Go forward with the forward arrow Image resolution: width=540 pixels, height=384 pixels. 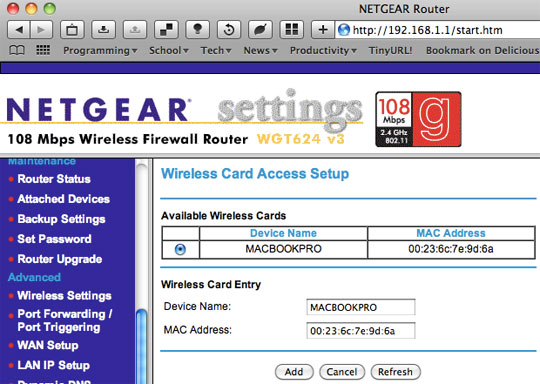(x=41, y=30)
